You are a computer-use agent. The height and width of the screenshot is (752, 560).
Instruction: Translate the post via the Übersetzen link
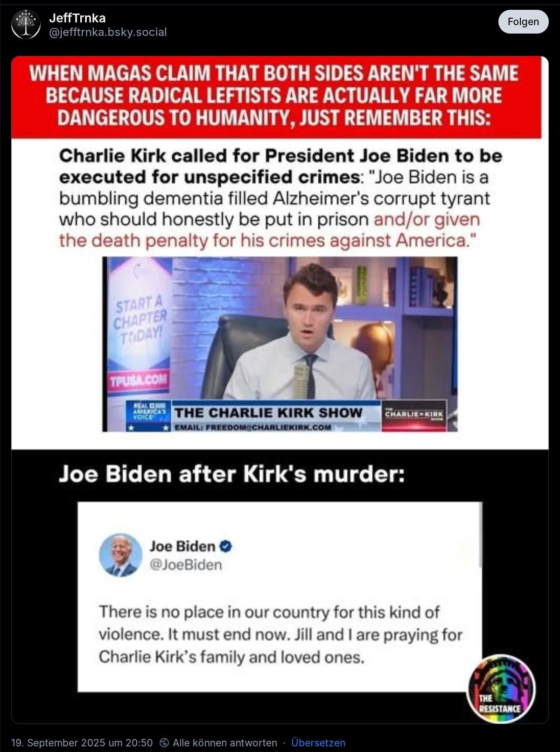point(318,742)
